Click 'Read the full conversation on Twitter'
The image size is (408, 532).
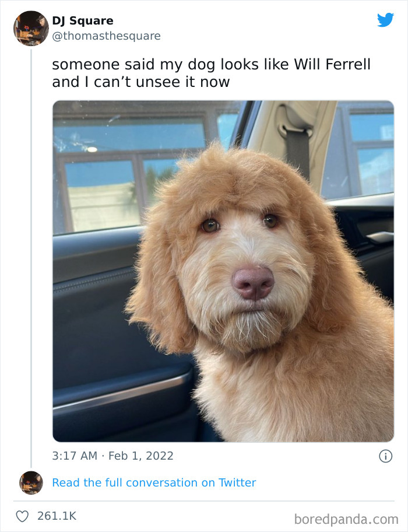(154, 482)
